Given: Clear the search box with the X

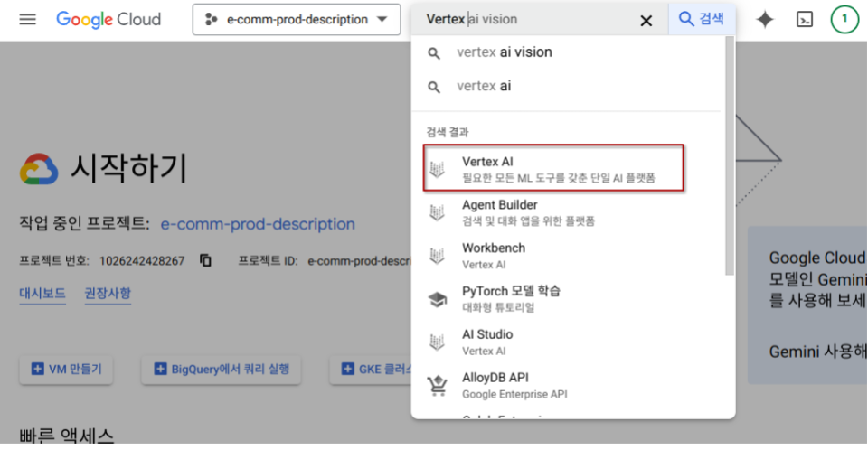Looking at the screenshot, I should click(x=646, y=21).
